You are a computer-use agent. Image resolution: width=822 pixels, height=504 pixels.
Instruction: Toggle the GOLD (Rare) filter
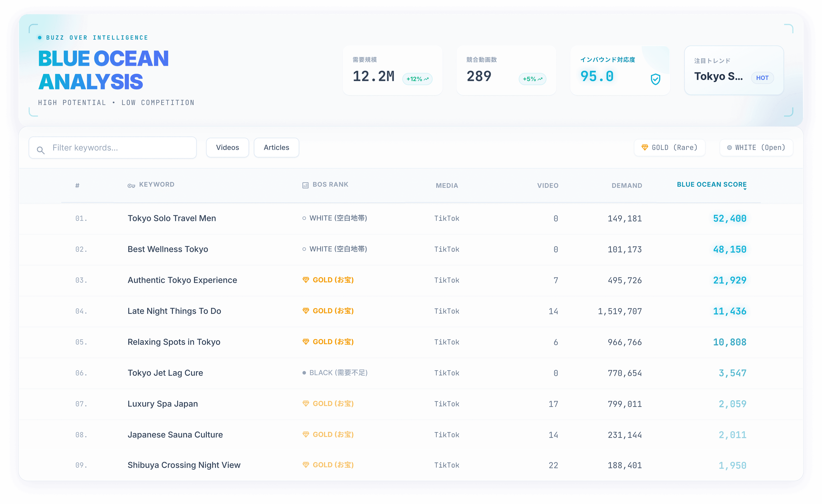click(x=670, y=148)
